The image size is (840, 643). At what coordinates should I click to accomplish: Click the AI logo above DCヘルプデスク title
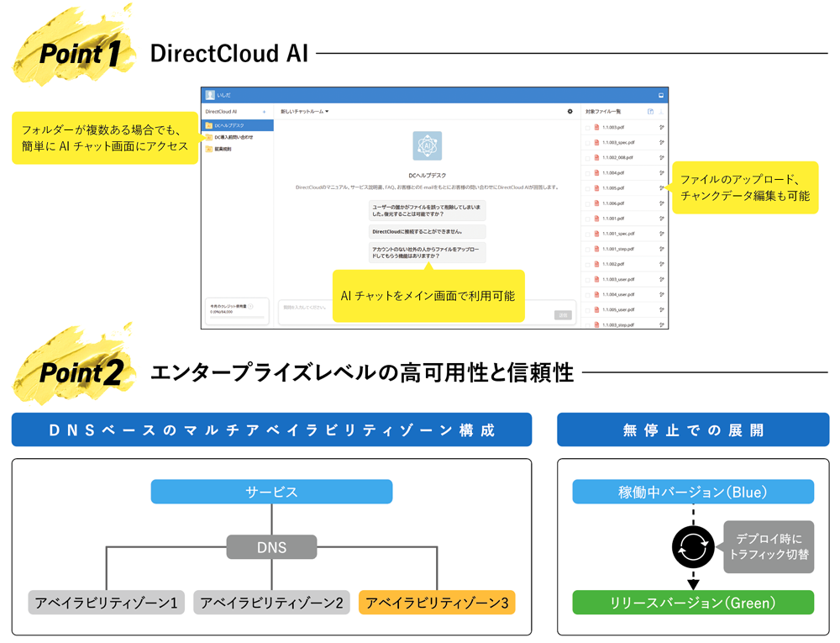click(427, 145)
